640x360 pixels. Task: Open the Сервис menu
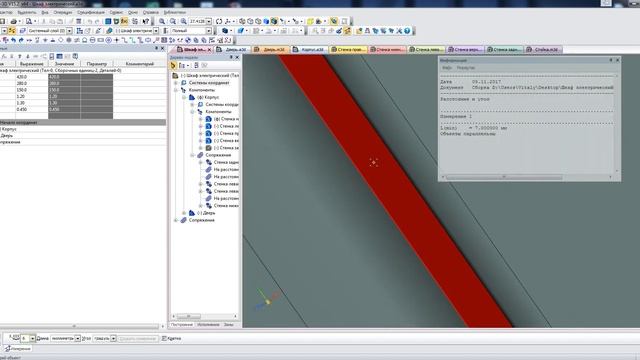point(116,12)
